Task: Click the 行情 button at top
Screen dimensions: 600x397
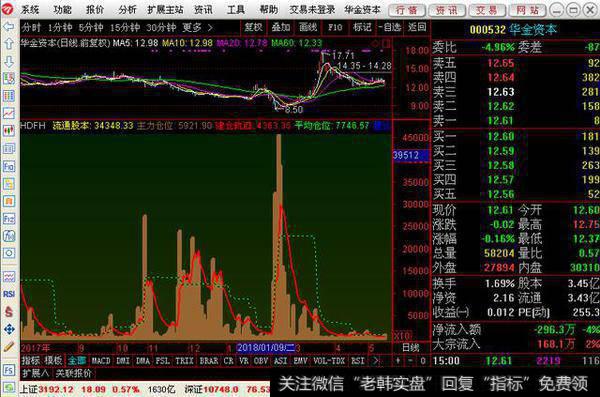Action: click(407, 10)
